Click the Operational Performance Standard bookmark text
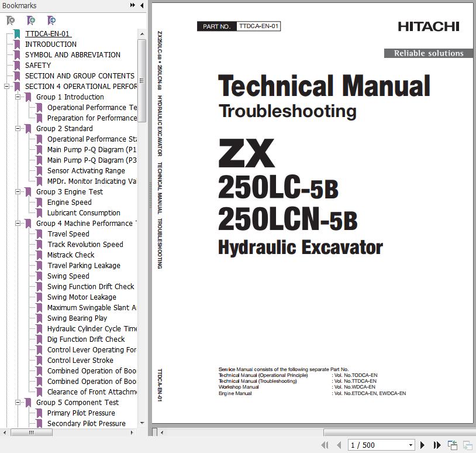The image size is (476, 453). [92, 139]
